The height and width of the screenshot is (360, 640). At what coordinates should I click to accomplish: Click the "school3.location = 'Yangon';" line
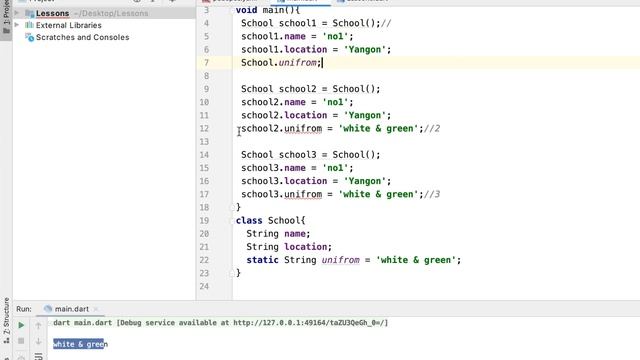pyautogui.click(x=316, y=181)
